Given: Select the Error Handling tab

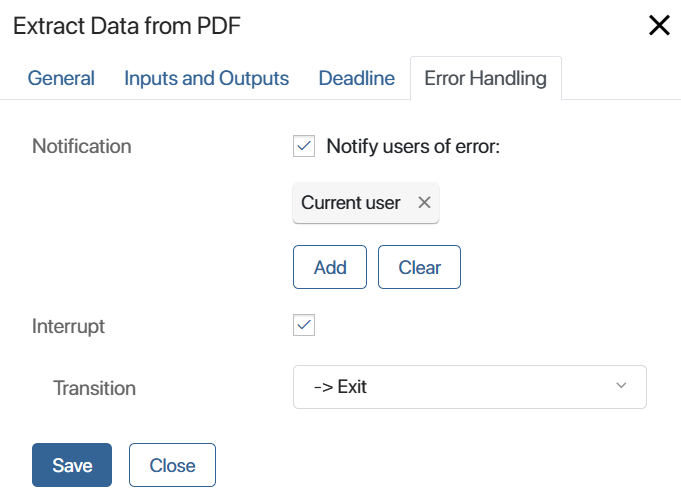Looking at the screenshot, I should 486,79.
